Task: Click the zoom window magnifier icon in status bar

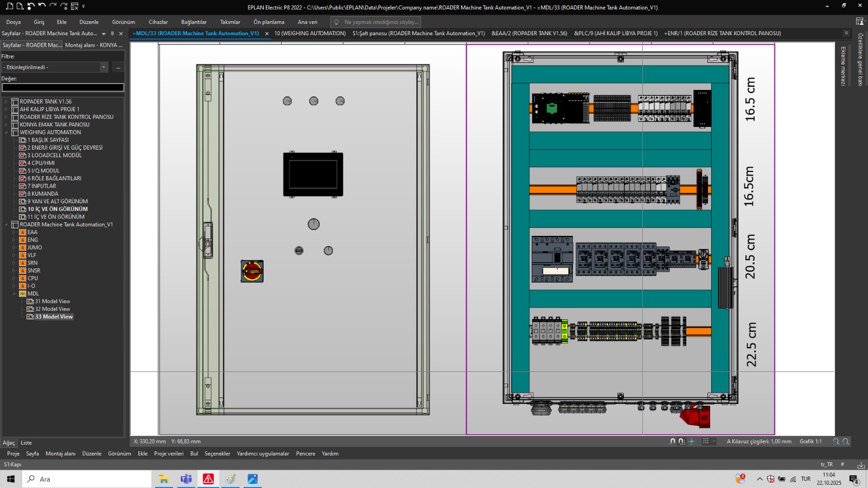Action: click(836, 441)
